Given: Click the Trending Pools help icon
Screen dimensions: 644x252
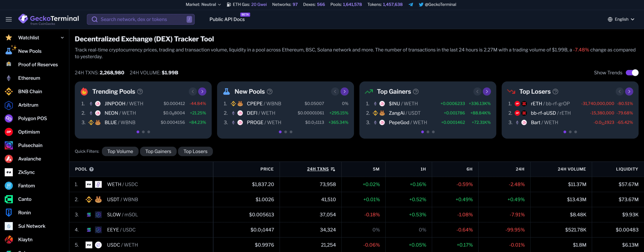Looking at the screenshot, I should pyautogui.click(x=140, y=92).
